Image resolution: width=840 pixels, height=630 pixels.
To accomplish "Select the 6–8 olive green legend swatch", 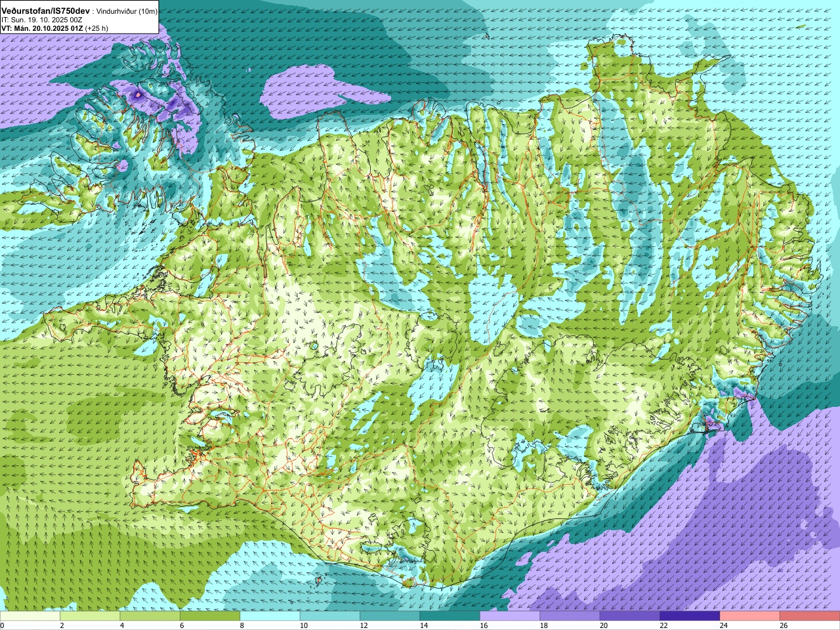I will pos(210,616).
